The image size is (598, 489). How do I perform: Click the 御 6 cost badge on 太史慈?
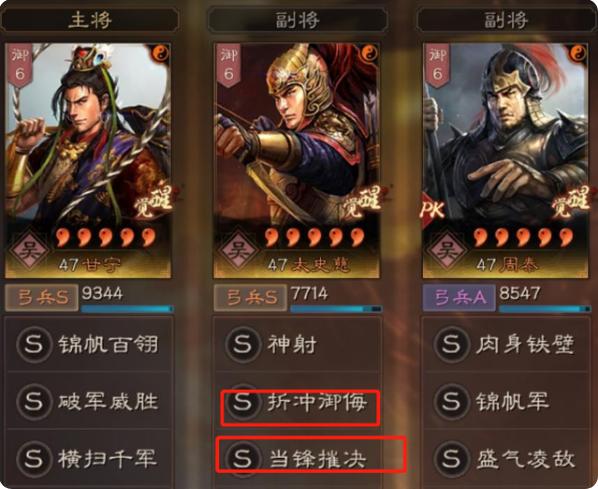(x=228, y=65)
